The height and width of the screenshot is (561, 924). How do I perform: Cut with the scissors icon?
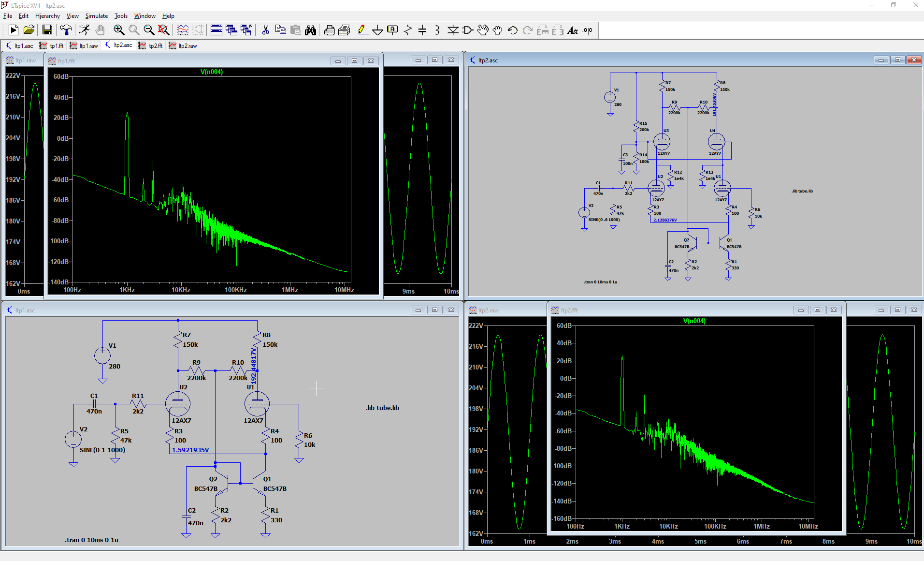265,30
